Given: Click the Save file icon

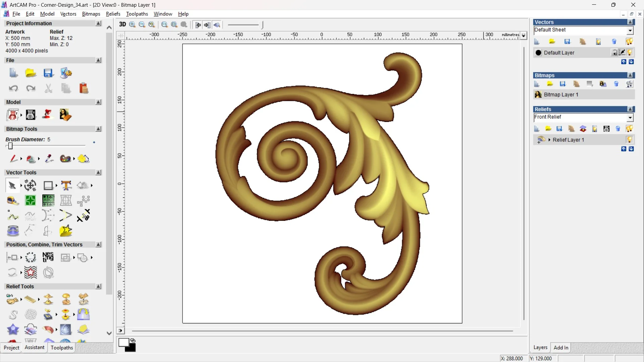Looking at the screenshot, I should tap(48, 73).
